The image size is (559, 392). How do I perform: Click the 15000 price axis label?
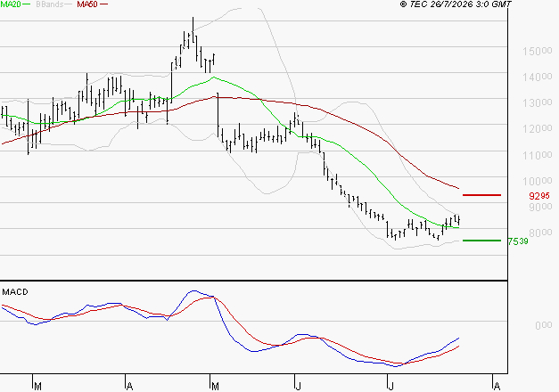point(538,51)
